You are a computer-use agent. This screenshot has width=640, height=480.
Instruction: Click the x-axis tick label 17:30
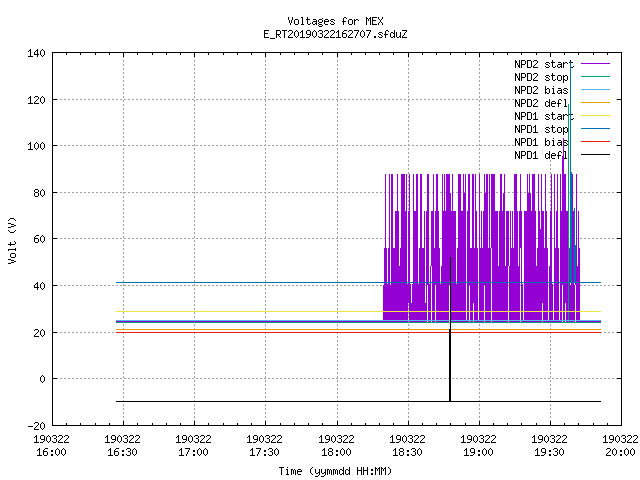[x=264, y=453]
